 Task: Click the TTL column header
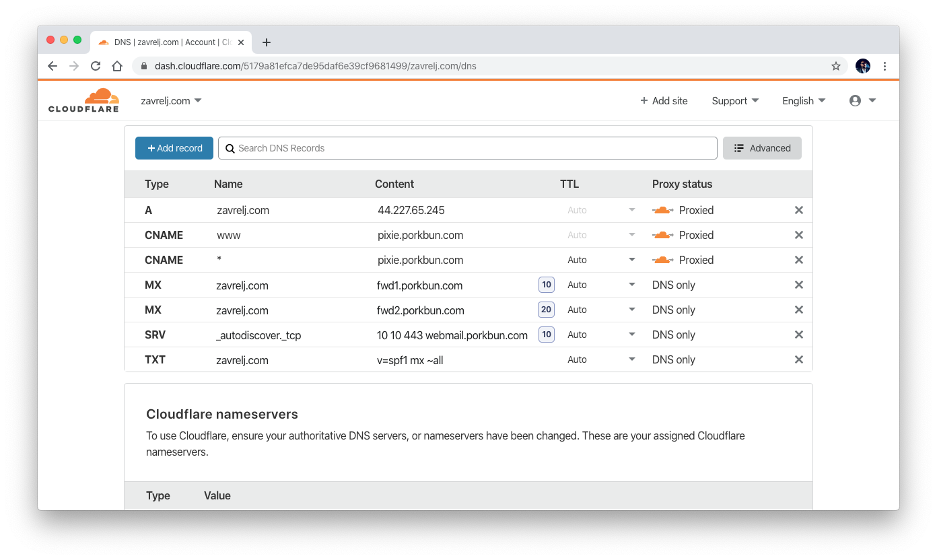pos(569,184)
